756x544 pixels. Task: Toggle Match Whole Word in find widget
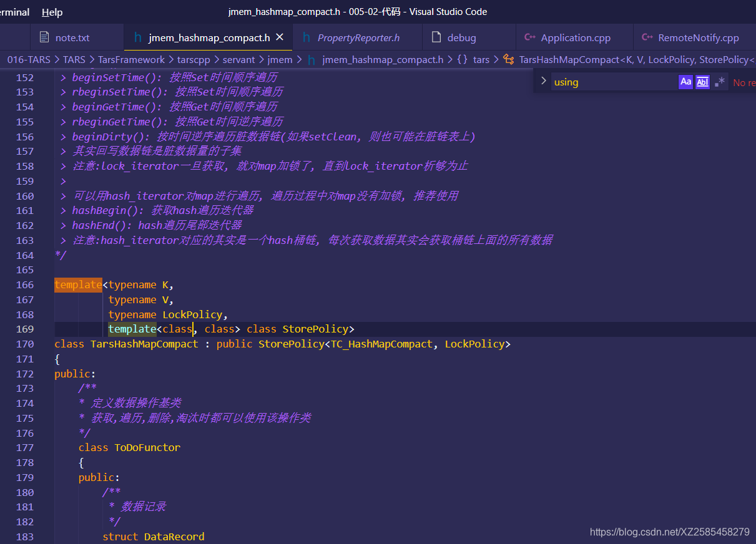703,82
